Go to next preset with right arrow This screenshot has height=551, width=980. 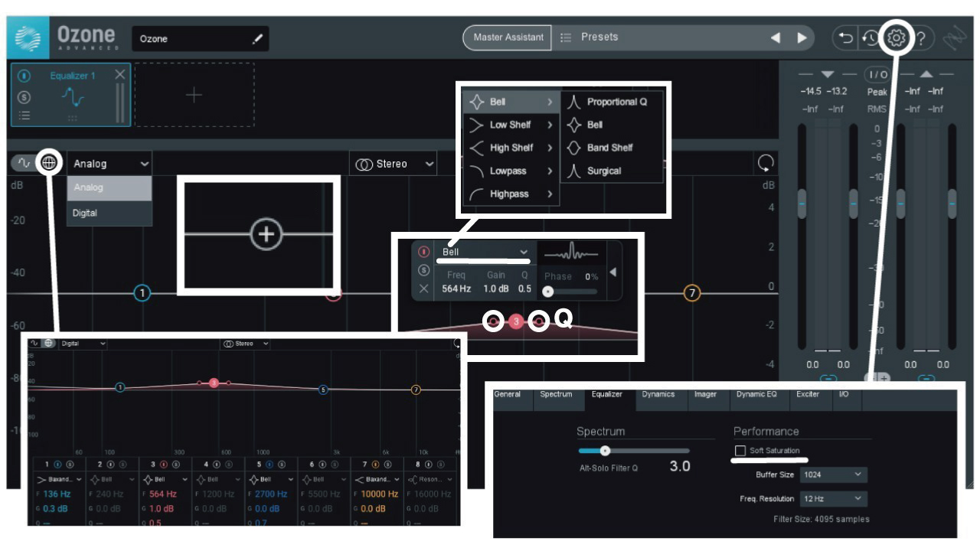(x=802, y=37)
